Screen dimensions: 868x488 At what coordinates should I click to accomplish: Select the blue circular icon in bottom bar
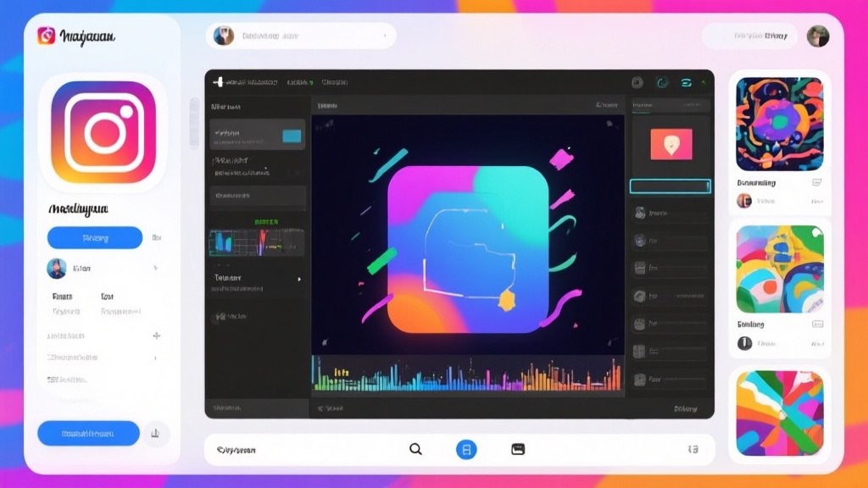pyautogui.click(x=466, y=449)
